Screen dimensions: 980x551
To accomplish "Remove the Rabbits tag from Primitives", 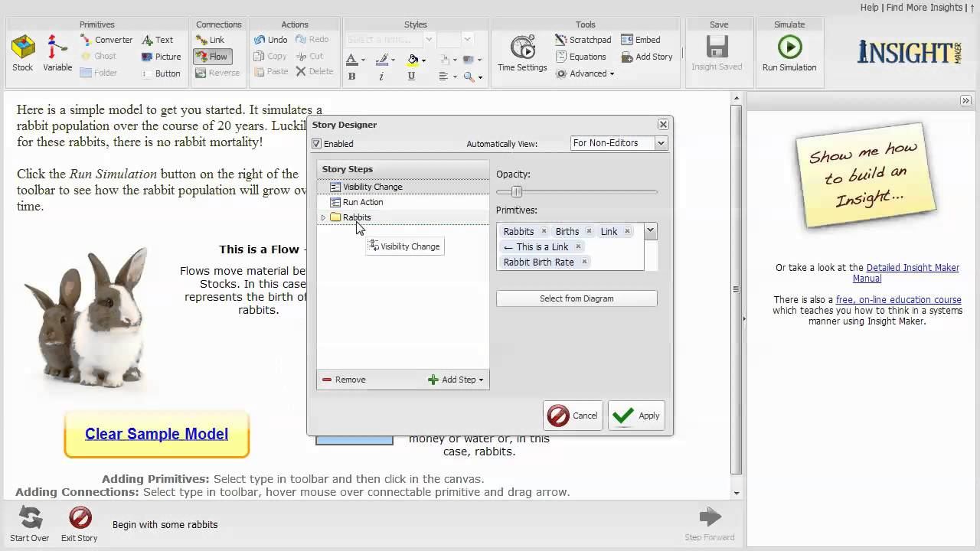I will point(544,231).
